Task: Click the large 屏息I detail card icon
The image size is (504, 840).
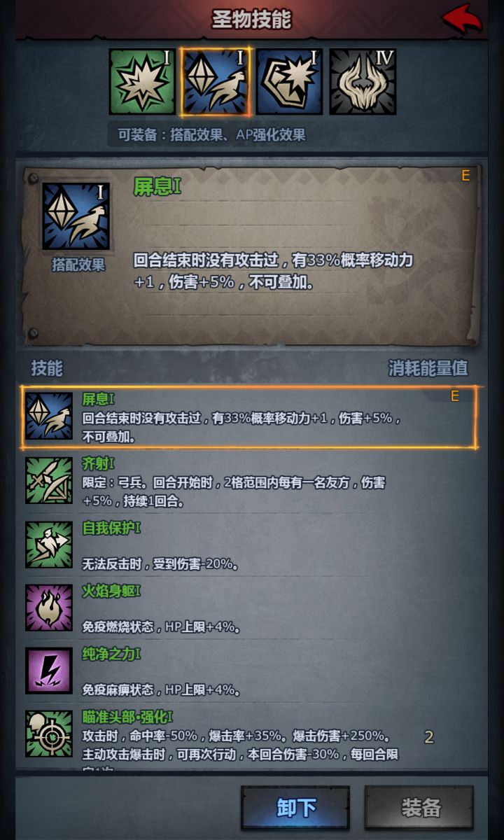Action: (x=76, y=217)
